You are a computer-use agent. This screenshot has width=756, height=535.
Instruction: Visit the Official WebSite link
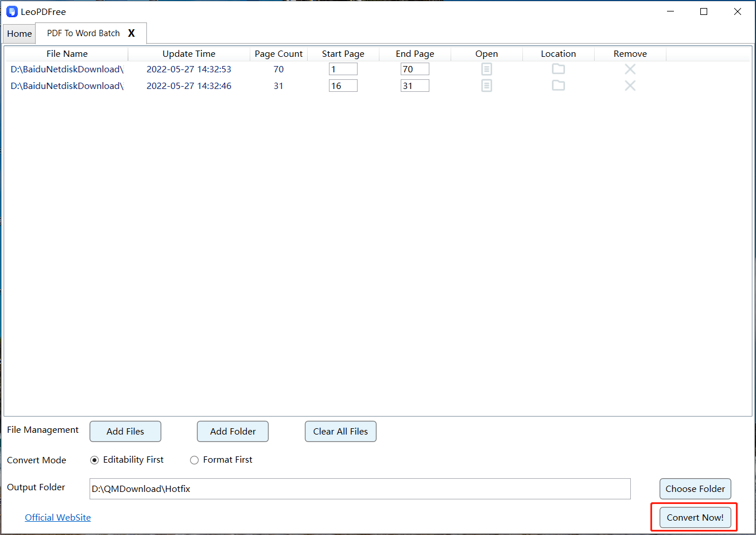tap(57, 517)
